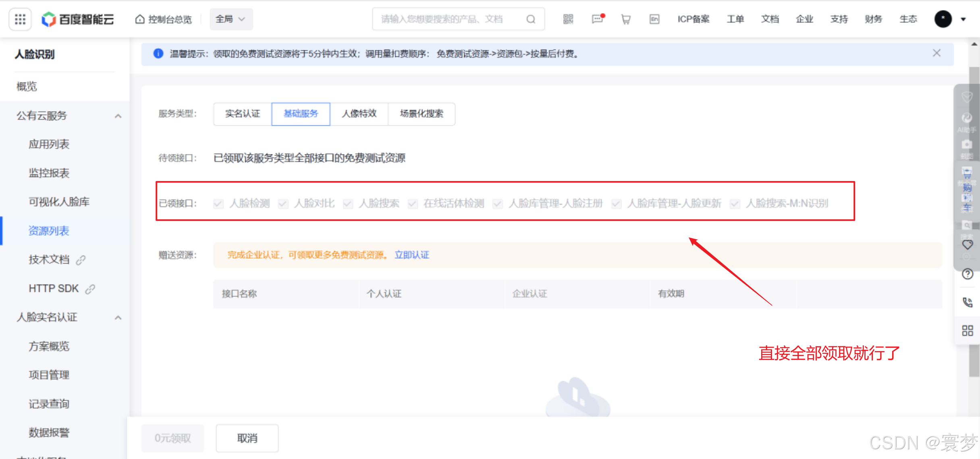Click the help question mark icon
This screenshot has width=980, height=459.
(967, 274)
